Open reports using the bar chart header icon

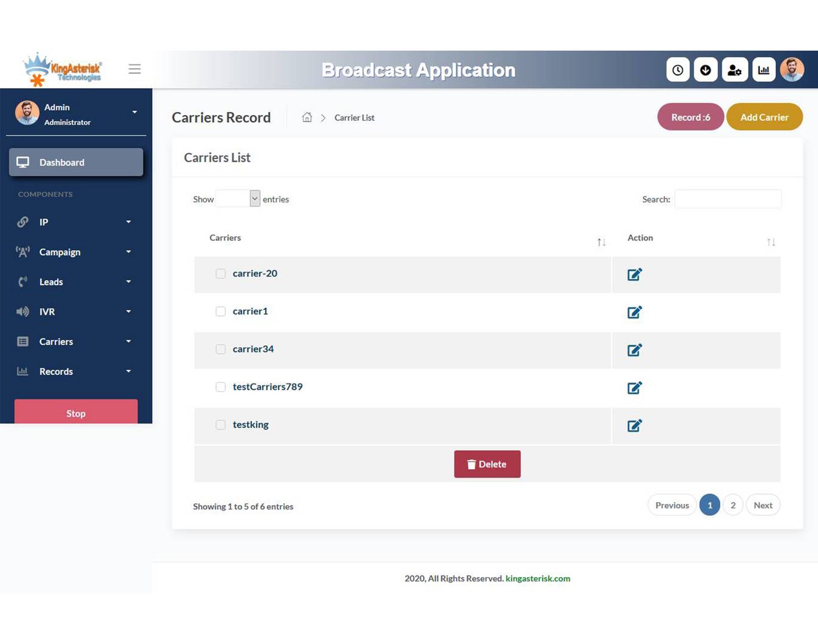pos(764,69)
